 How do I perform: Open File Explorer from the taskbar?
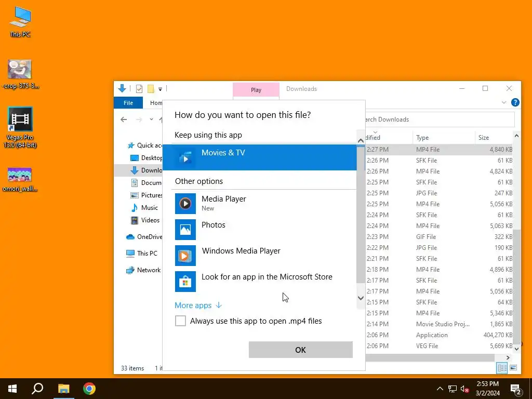(x=63, y=389)
